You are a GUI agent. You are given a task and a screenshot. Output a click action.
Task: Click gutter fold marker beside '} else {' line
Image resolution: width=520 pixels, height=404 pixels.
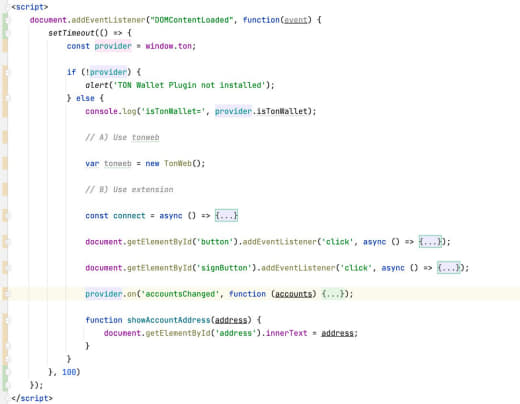(6, 98)
